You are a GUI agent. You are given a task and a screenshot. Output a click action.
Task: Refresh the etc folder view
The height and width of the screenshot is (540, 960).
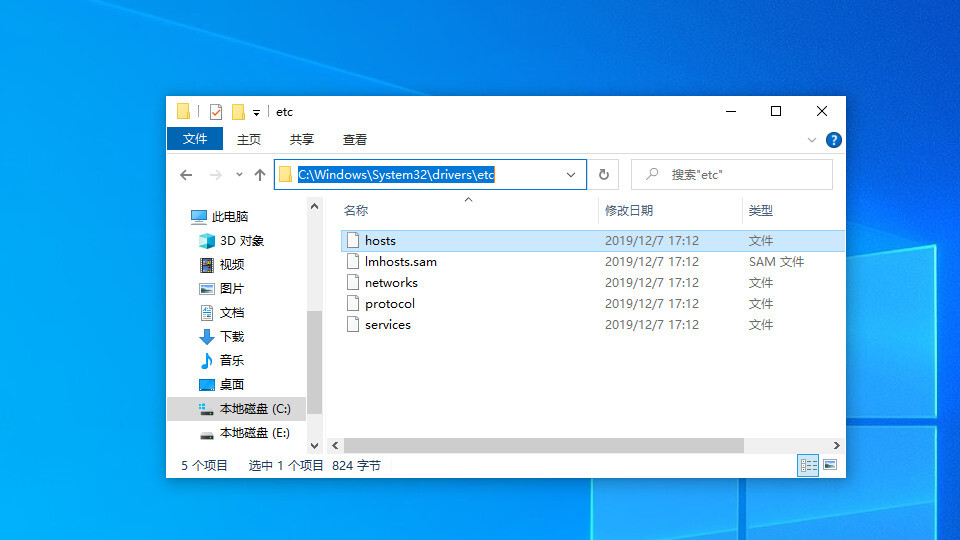pyautogui.click(x=603, y=175)
